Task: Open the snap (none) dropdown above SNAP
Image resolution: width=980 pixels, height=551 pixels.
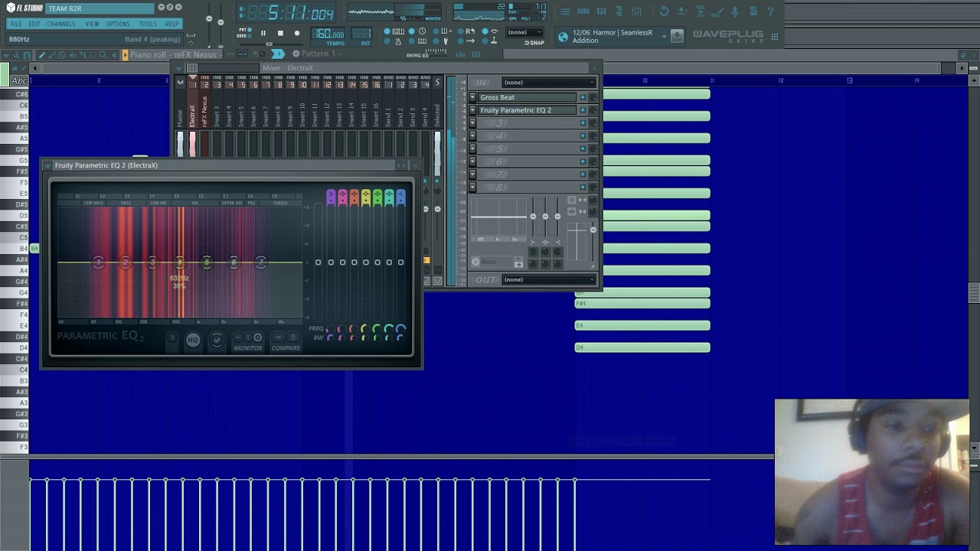Action: coord(524,32)
